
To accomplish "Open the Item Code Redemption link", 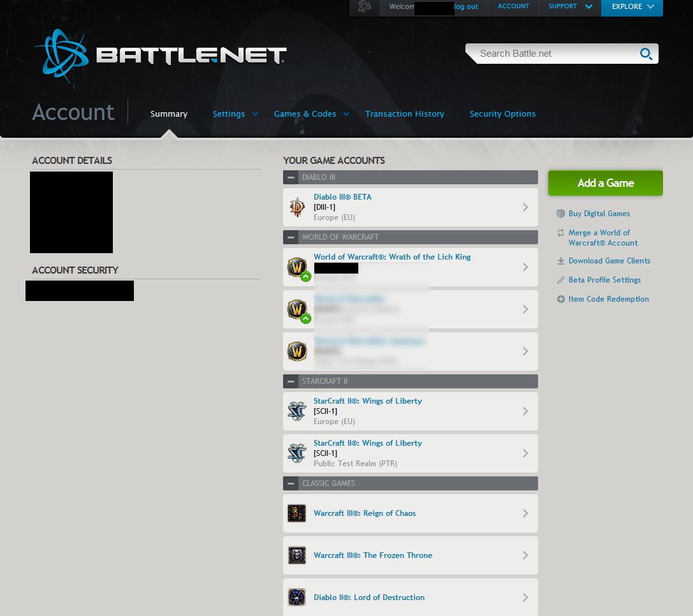I will [x=608, y=299].
